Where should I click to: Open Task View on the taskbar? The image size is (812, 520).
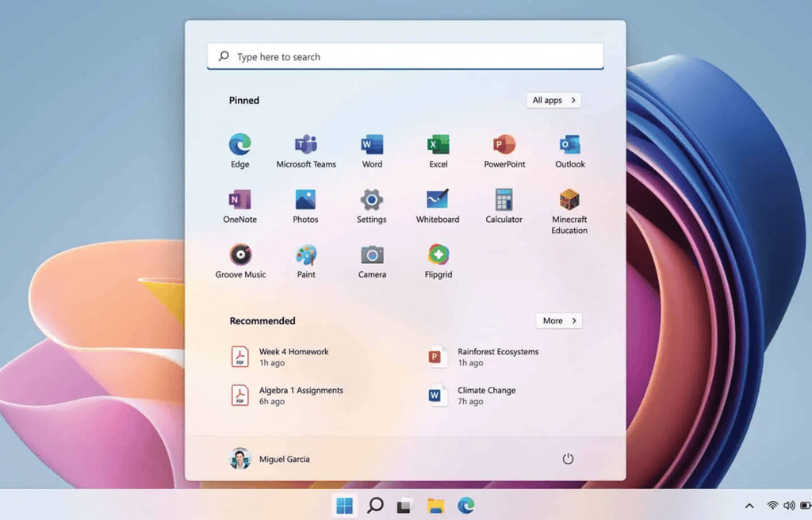pyautogui.click(x=405, y=506)
